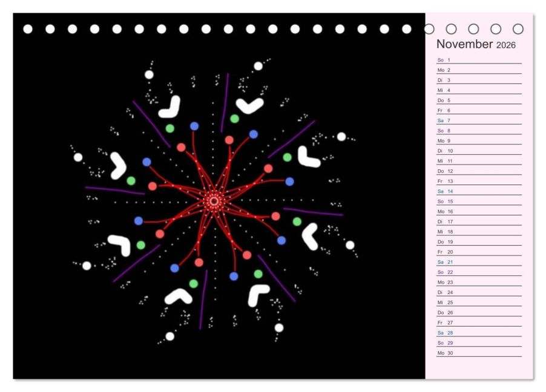This screenshot has height=392, width=546.
Task: Select the calendar row "Mo 16"
Action: [x=479, y=211]
